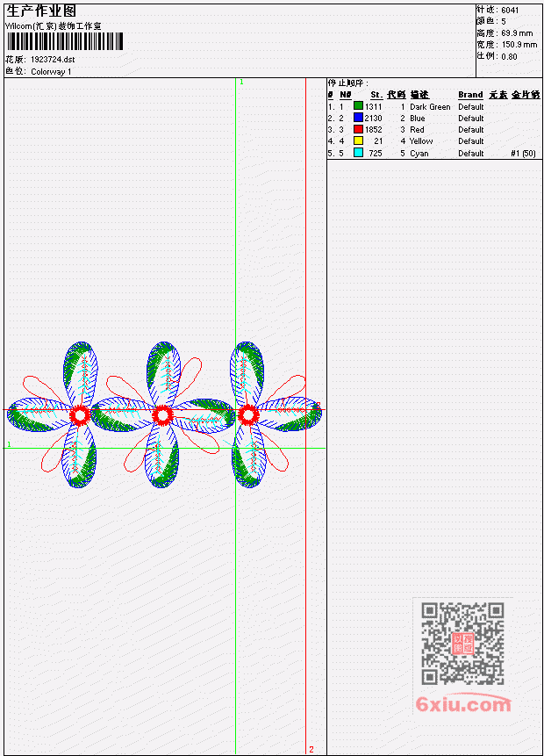Select the 'Dark Green' description

tap(430, 107)
